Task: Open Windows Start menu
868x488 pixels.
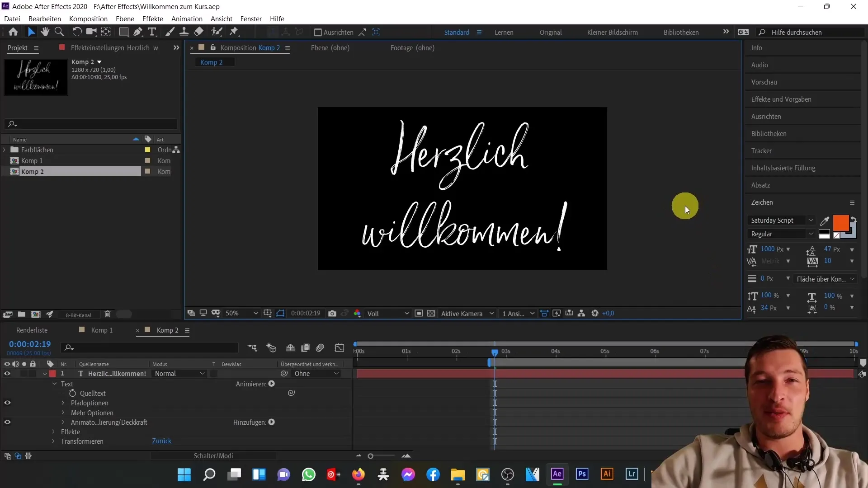Action: pos(184,474)
